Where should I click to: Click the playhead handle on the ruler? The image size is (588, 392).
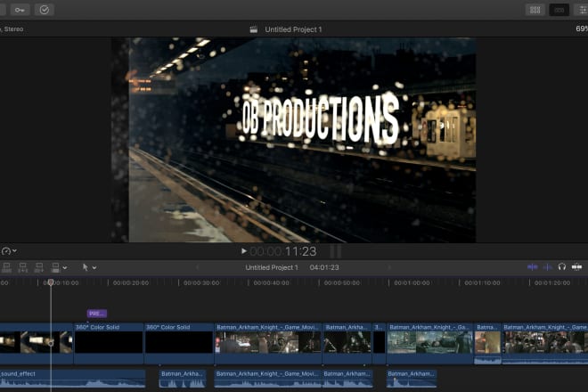coord(51,282)
